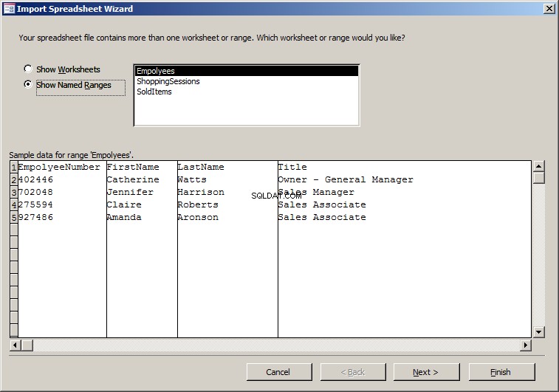Click the horizontal scrollbar thumb

[x=27, y=345]
